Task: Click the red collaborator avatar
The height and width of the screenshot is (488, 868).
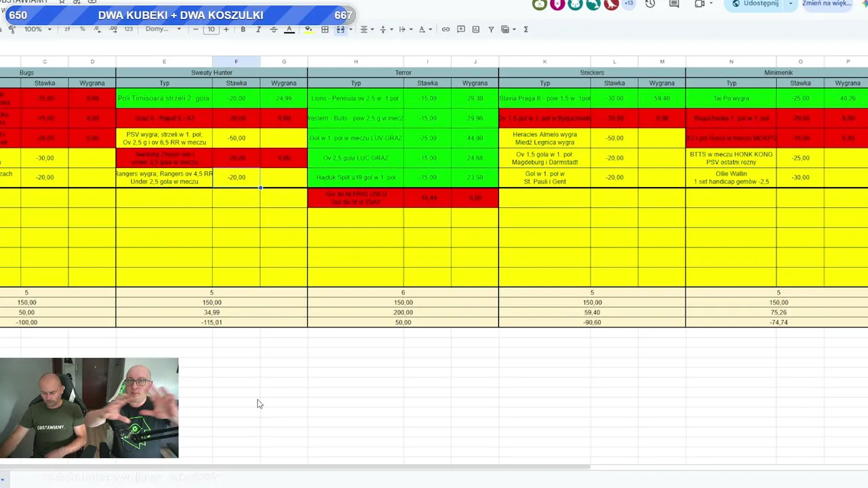Action: click(x=611, y=4)
